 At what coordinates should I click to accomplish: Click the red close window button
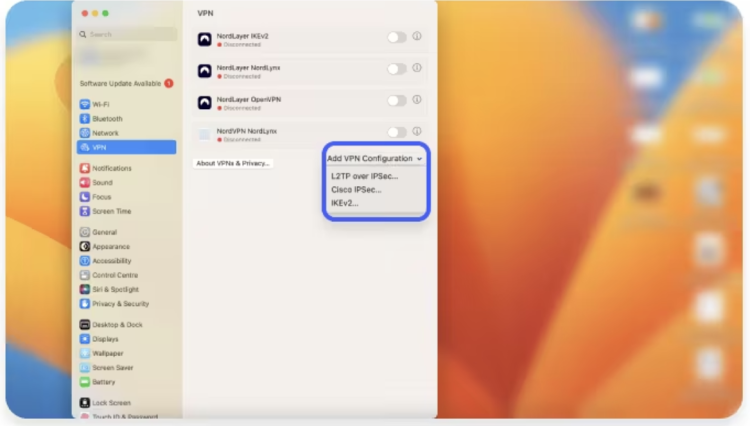tap(85, 13)
